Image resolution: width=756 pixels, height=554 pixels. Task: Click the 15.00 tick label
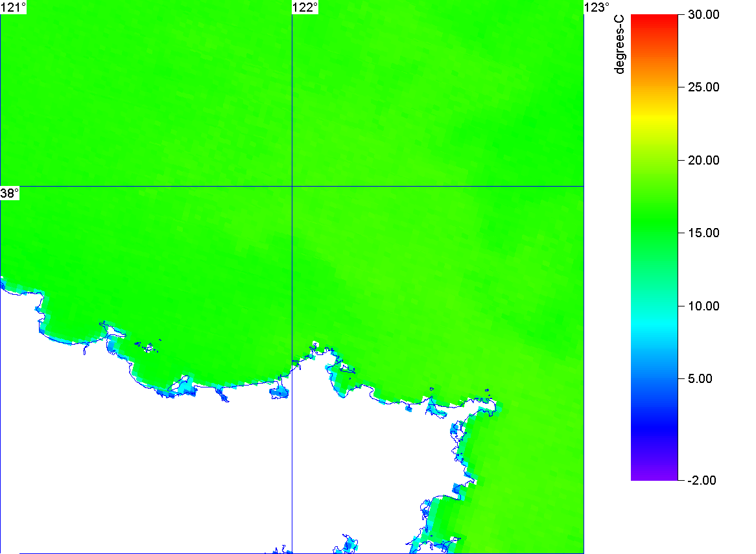703,233
